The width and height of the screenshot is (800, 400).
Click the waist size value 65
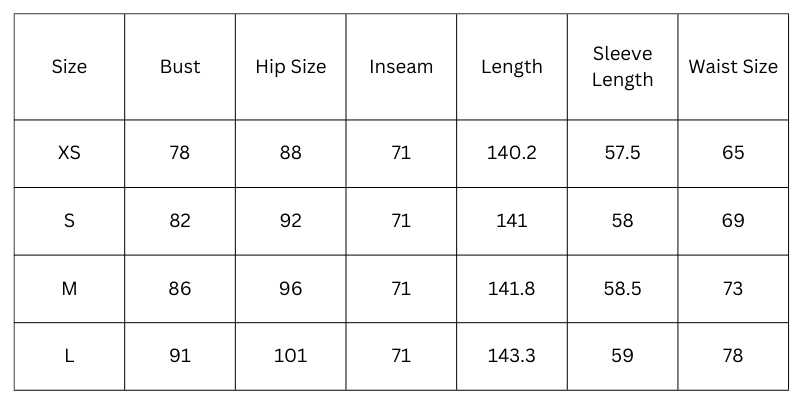pyautogui.click(x=733, y=153)
